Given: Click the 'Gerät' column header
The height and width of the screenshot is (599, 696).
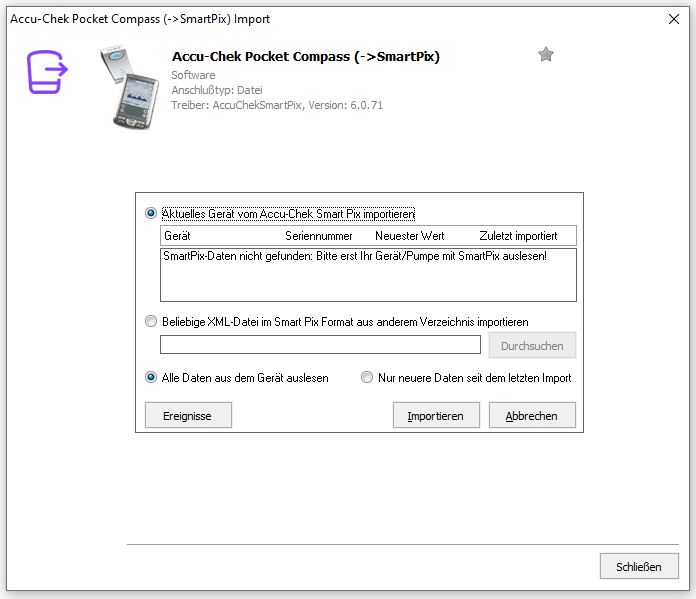Looking at the screenshot, I should [x=177, y=236].
